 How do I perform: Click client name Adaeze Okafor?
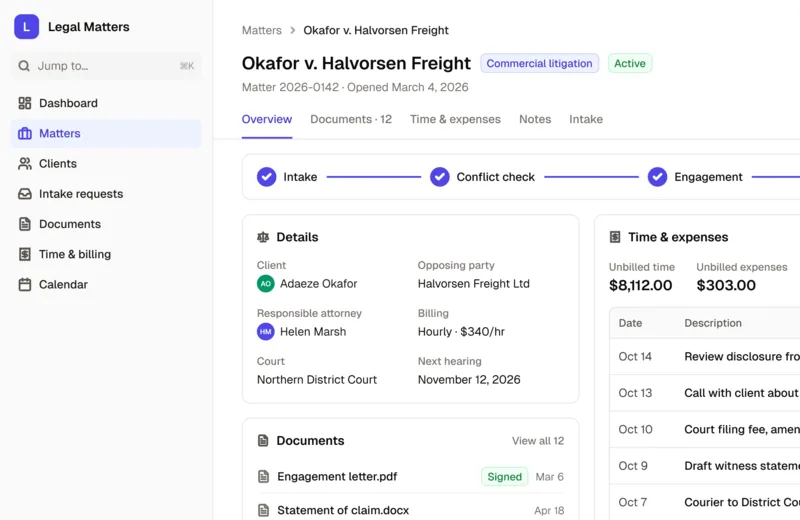[x=318, y=284]
